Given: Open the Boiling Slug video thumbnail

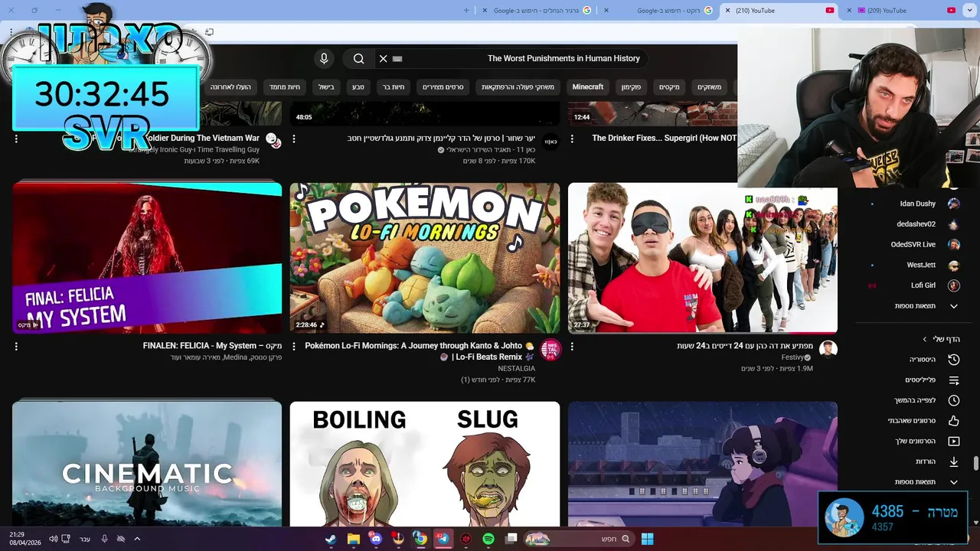Looking at the screenshot, I should 425,464.
